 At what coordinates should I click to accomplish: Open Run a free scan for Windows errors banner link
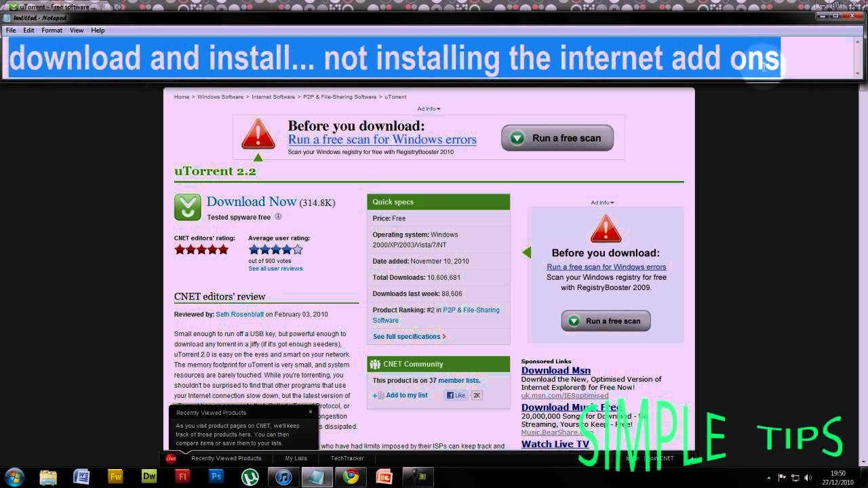382,140
